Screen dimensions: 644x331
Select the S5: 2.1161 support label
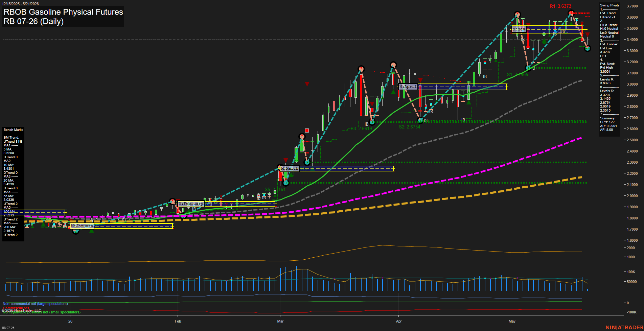click(275, 189)
